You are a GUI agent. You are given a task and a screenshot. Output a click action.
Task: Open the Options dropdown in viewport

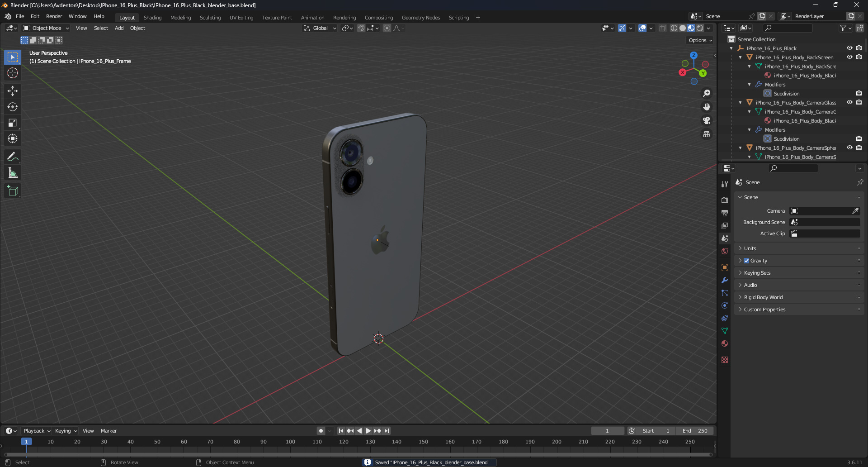point(700,40)
